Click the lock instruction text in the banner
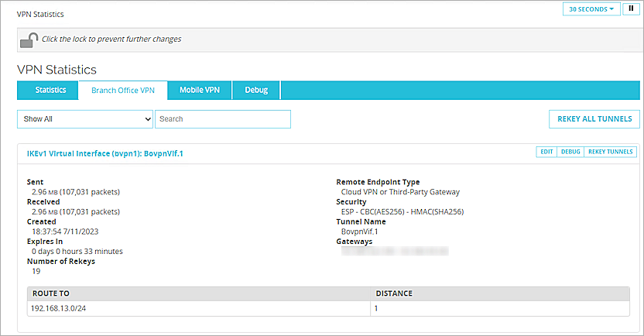The image size is (644, 336). (x=111, y=39)
